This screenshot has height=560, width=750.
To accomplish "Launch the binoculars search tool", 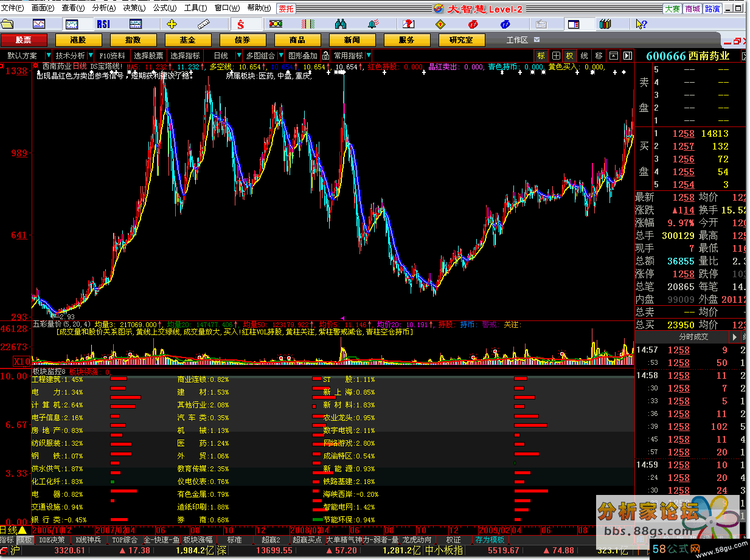I will (x=341, y=24).
